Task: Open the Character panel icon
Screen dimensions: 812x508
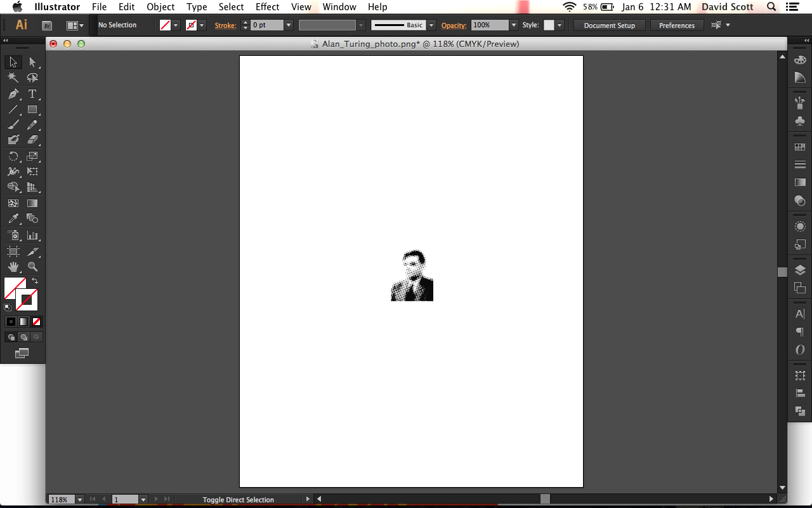Action: click(x=800, y=314)
